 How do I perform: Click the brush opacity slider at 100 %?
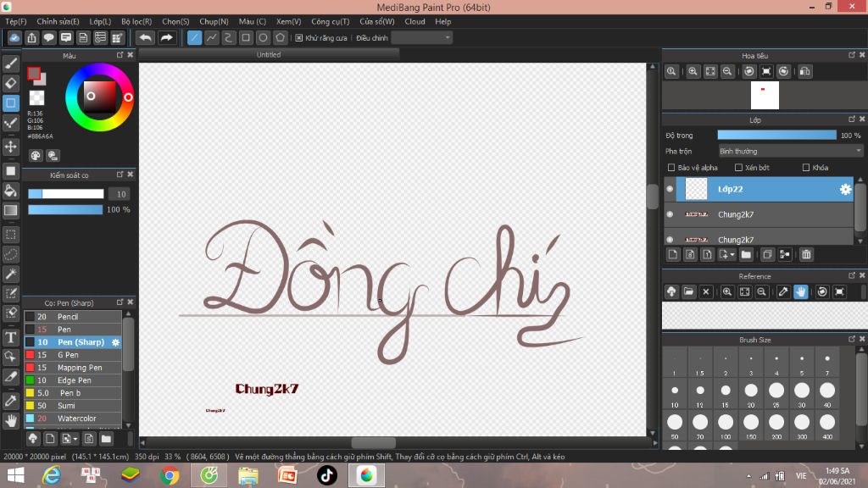(x=65, y=210)
